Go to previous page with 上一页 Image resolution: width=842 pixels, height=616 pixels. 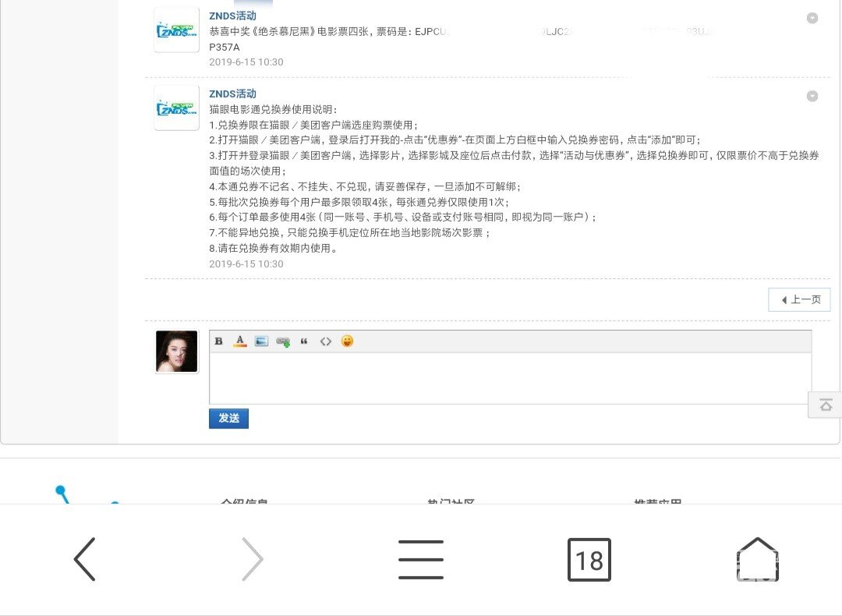click(x=800, y=299)
